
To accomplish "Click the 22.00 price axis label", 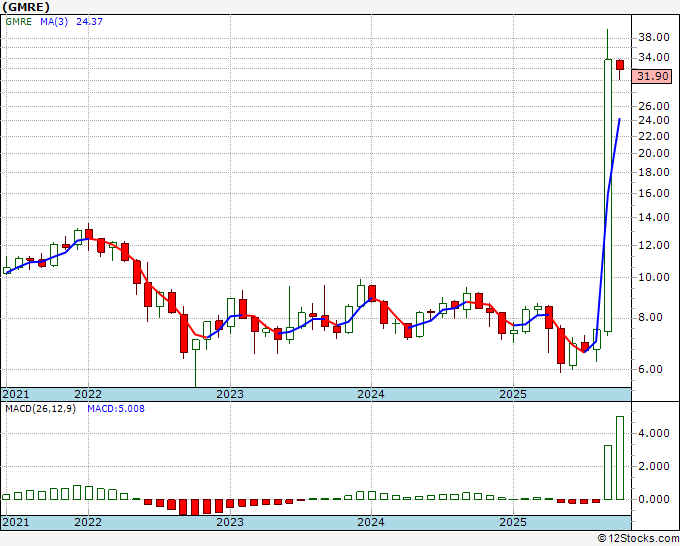I will pos(653,136).
